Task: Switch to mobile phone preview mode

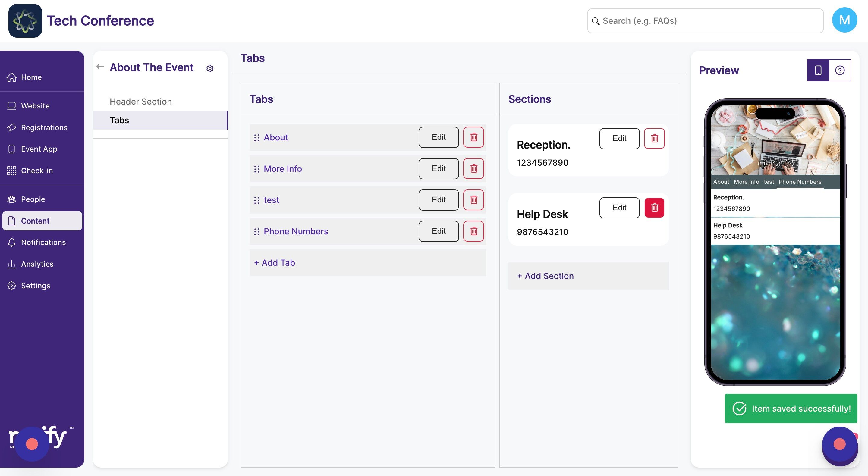Action: point(818,70)
